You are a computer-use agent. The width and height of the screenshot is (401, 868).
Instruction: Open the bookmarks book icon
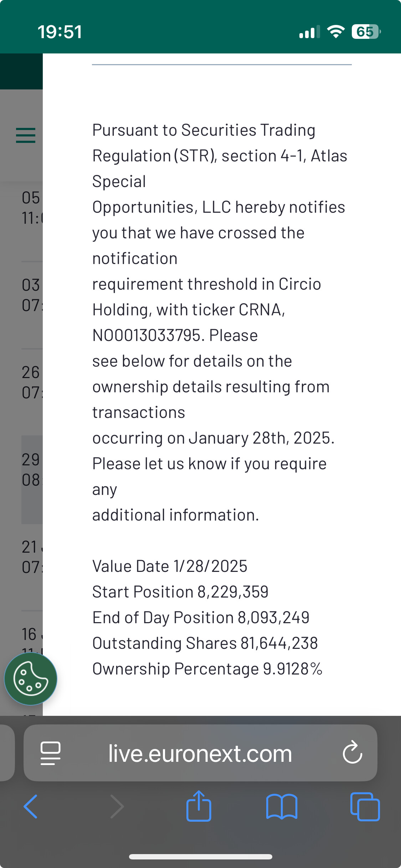click(x=282, y=807)
